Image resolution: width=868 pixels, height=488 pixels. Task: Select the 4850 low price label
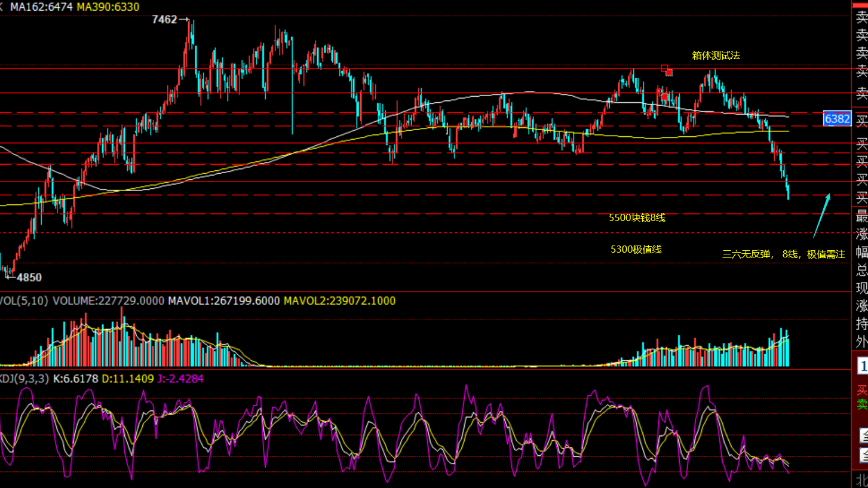point(29,278)
